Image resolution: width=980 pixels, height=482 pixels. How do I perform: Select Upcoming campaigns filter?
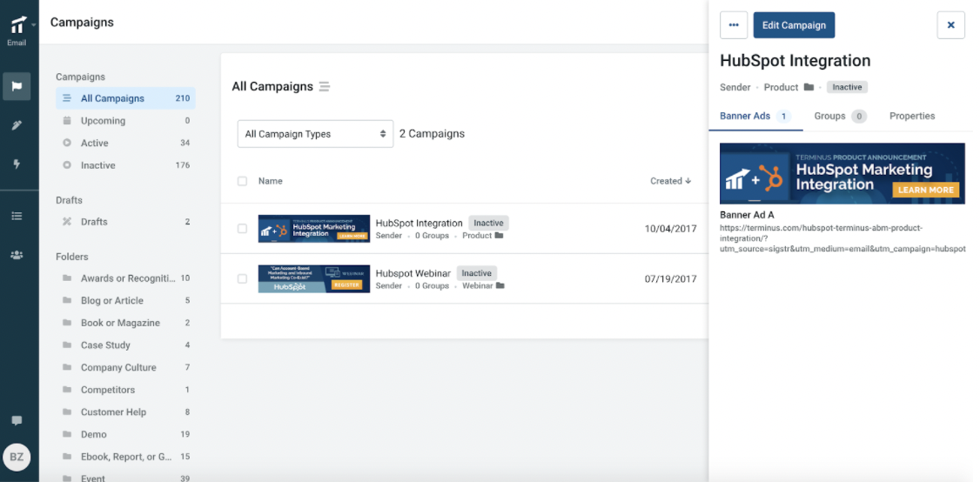point(125,121)
